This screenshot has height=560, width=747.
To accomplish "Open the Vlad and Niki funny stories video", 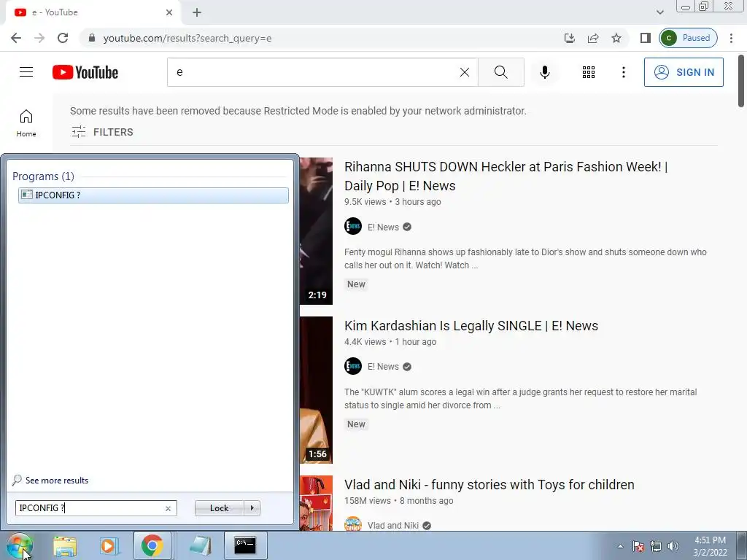I will tap(489, 485).
